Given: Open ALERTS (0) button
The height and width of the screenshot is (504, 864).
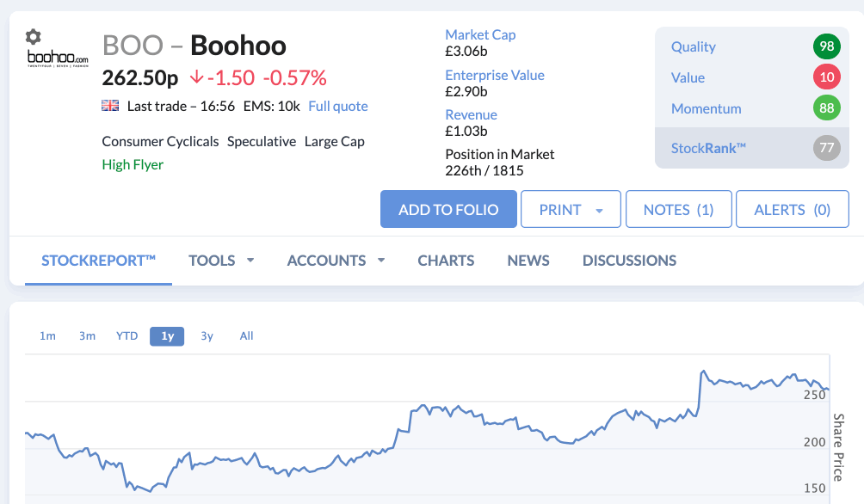Looking at the screenshot, I should (x=793, y=209).
